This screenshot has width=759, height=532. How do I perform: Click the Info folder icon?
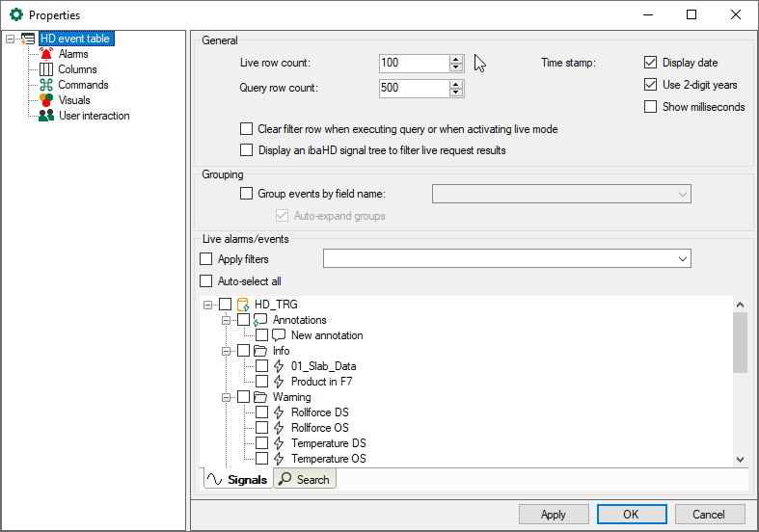point(261,351)
